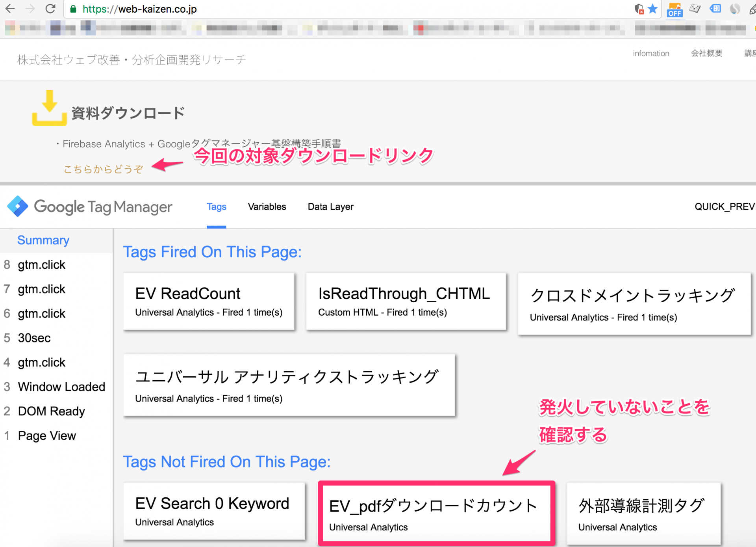Open the Tags tab
Viewport: 756px width, 547px height.
(217, 207)
